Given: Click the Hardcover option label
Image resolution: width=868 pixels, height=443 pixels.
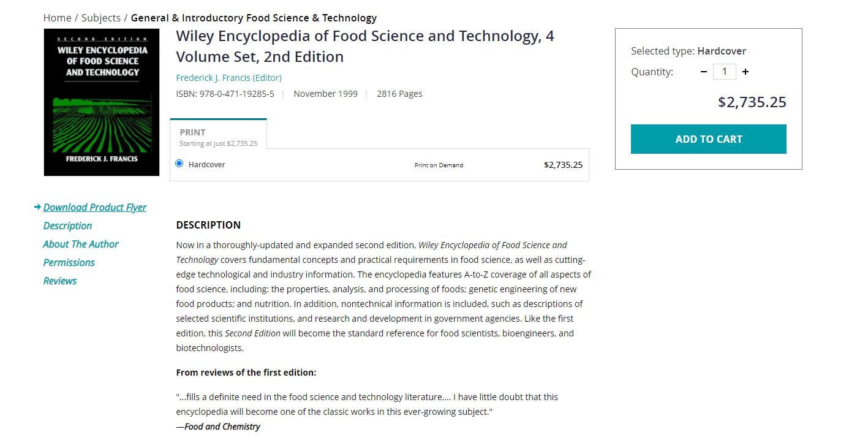Looking at the screenshot, I should 206,165.
